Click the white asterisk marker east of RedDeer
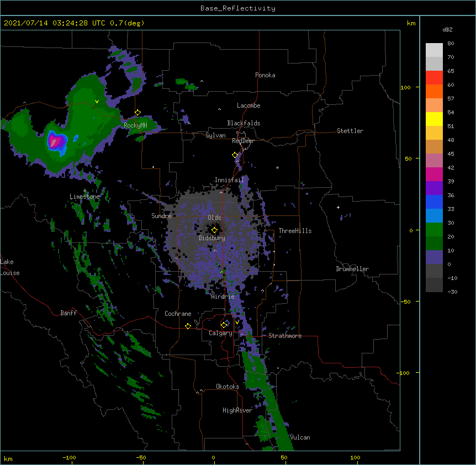Screen dimensions: 476x465 pos(277,167)
